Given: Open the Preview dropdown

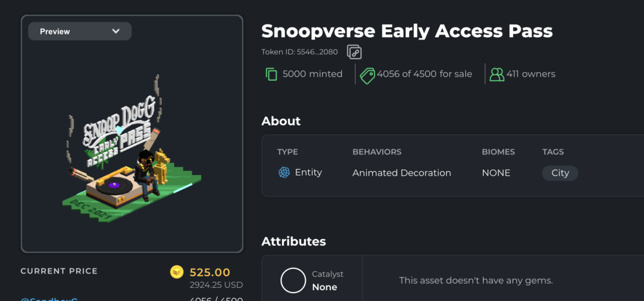Looking at the screenshot, I should tap(80, 31).
